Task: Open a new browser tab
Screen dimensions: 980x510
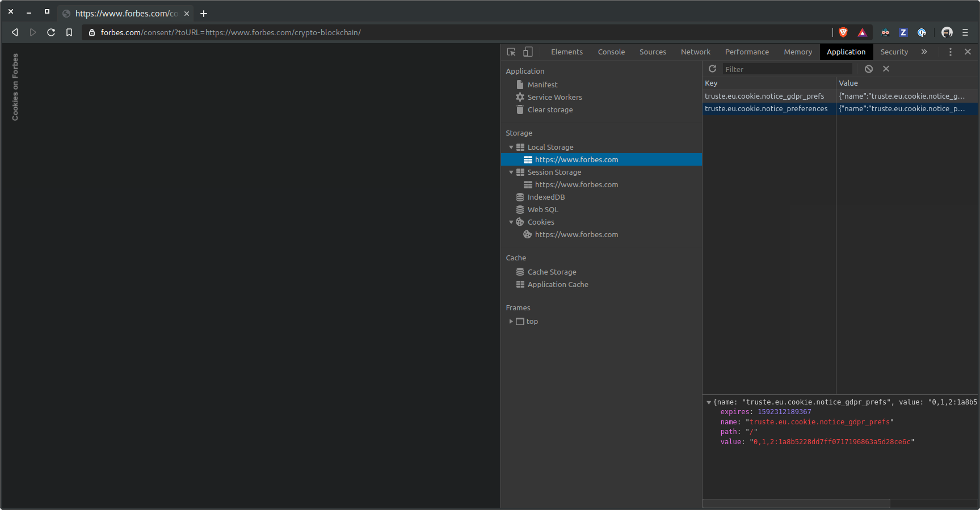Action: click(x=204, y=13)
